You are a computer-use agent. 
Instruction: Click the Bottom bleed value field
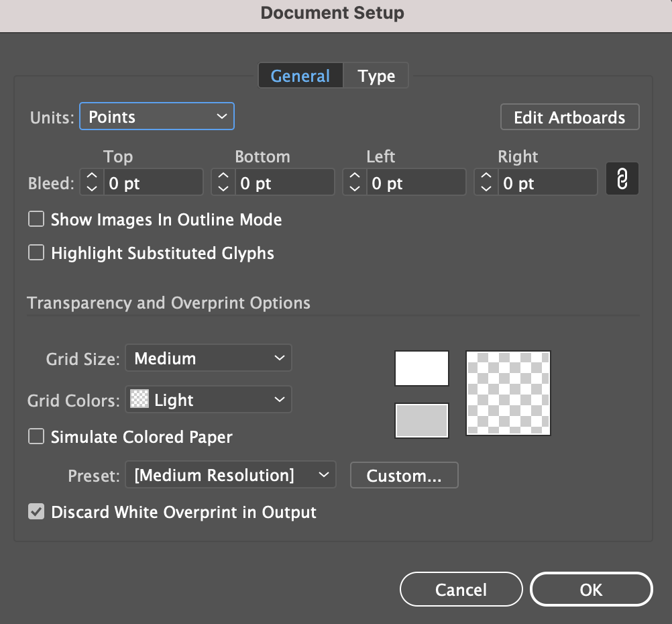click(x=284, y=183)
